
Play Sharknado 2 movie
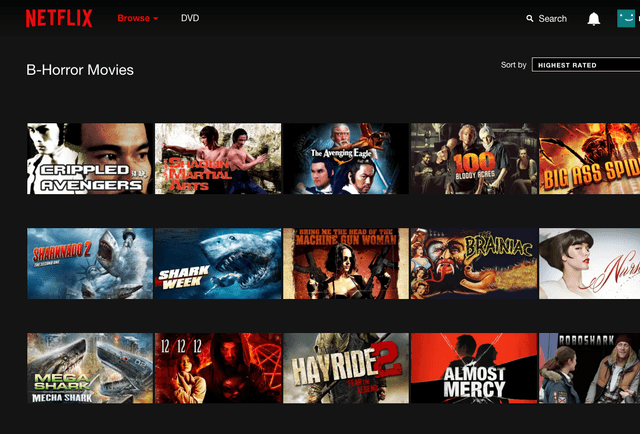90,264
